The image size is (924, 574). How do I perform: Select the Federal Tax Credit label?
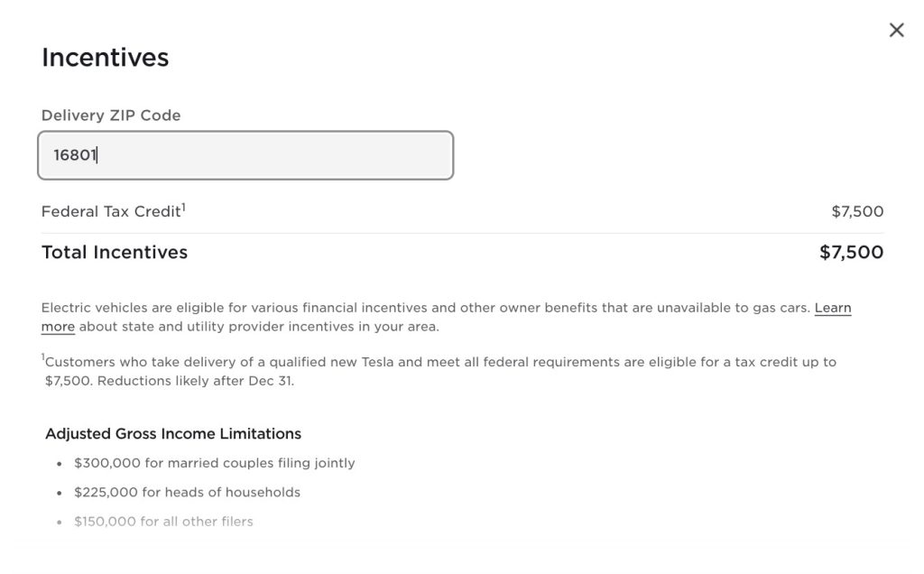111,211
